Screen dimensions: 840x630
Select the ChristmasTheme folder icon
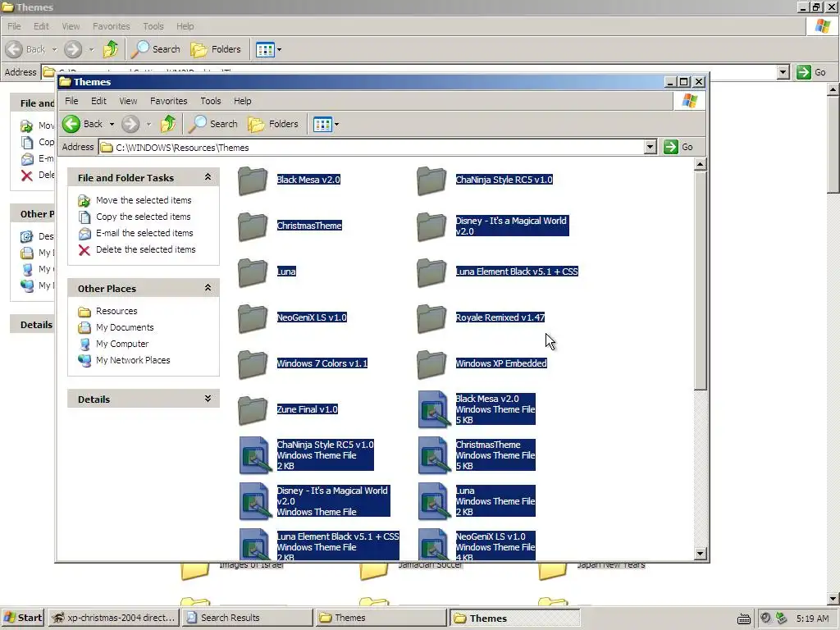click(x=253, y=226)
